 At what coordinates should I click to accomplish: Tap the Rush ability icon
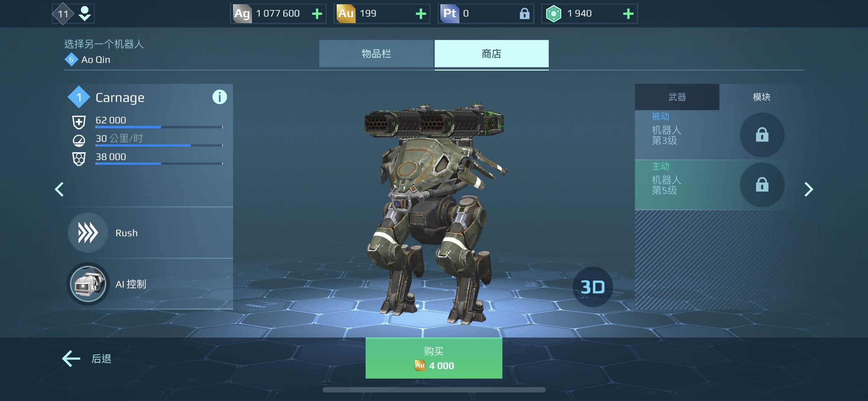coord(88,233)
